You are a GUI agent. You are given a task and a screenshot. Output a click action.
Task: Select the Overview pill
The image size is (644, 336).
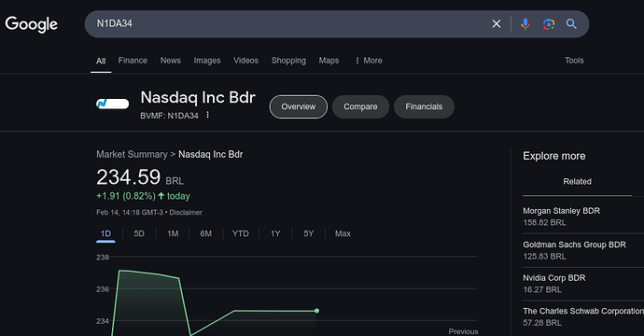(x=298, y=106)
